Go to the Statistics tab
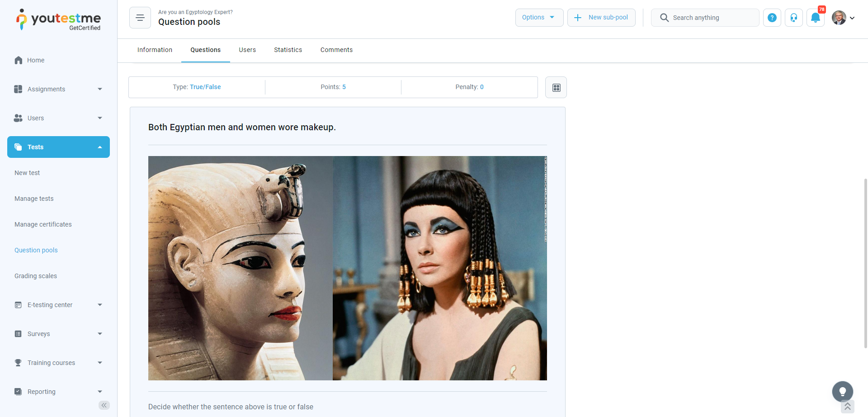Screen dimensions: 868x417 coord(288,50)
